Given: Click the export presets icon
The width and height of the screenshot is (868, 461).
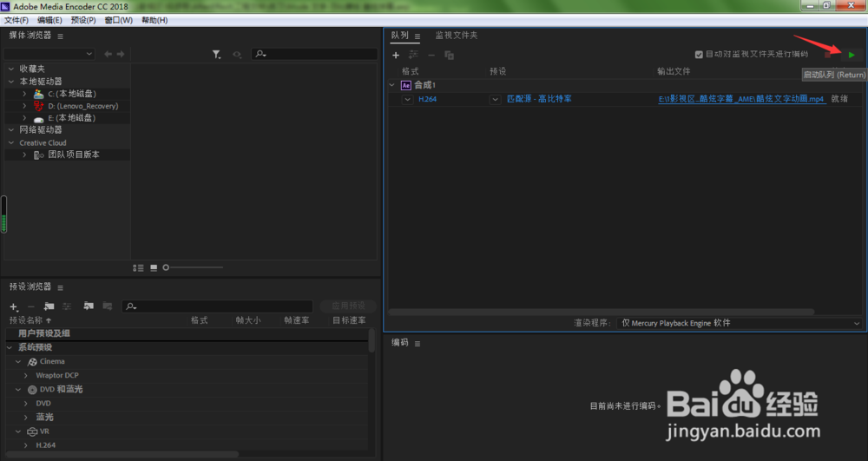Looking at the screenshot, I should click(x=108, y=306).
